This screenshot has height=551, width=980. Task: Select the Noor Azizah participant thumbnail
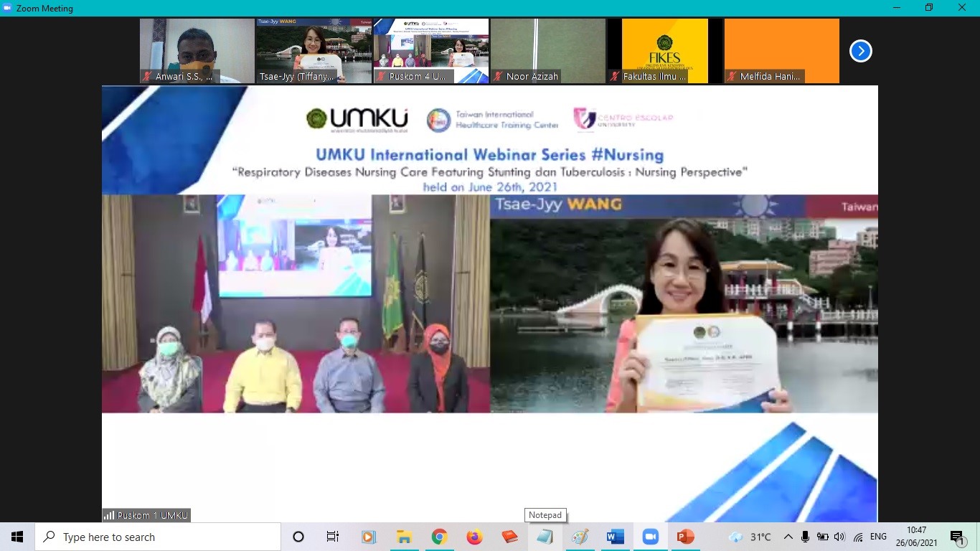click(x=548, y=51)
